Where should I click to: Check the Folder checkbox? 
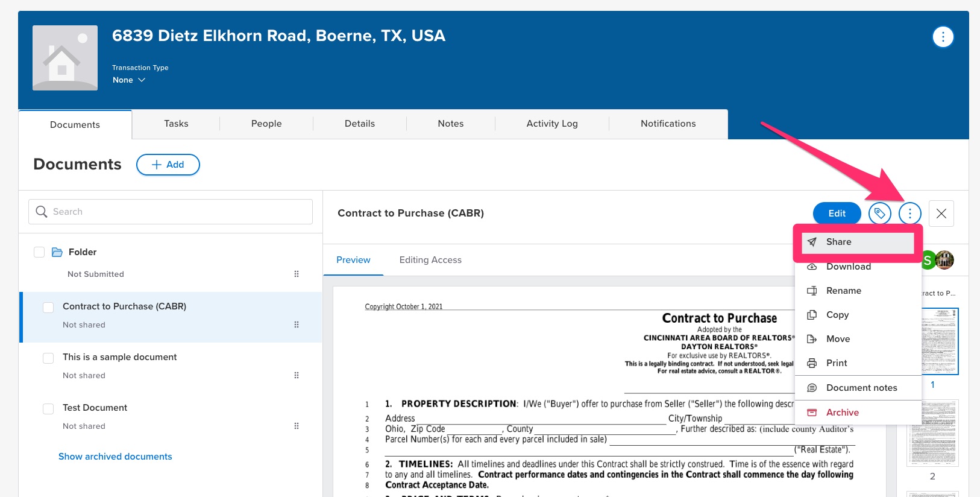(39, 252)
